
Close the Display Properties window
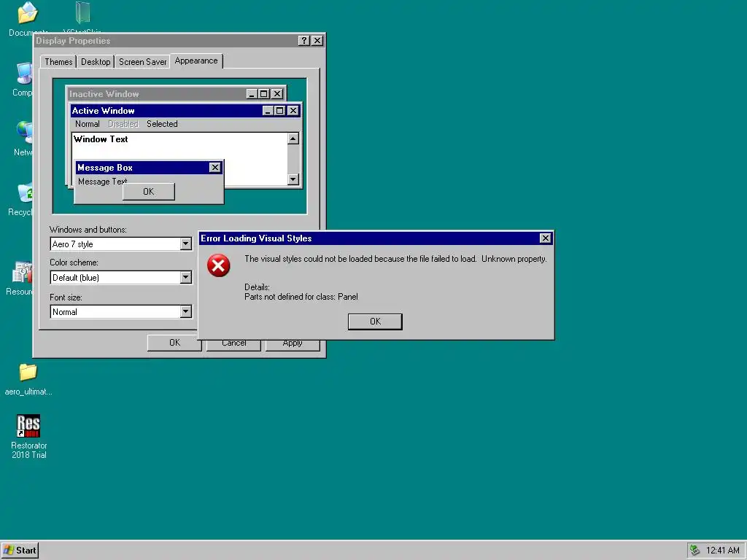coord(317,41)
